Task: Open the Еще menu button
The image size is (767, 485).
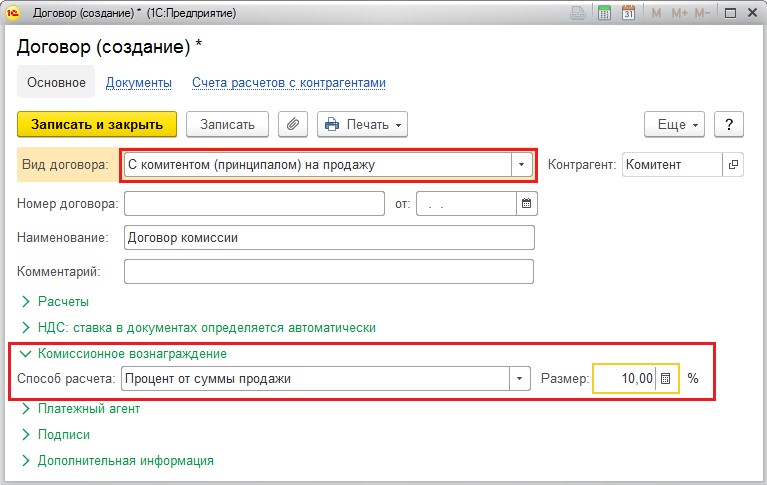Action: click(x=675, y=124)
